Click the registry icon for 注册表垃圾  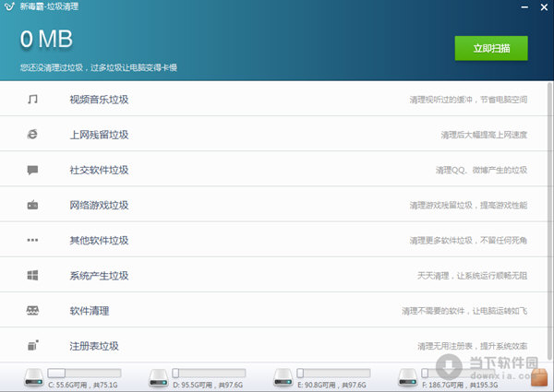click(33, 346)
